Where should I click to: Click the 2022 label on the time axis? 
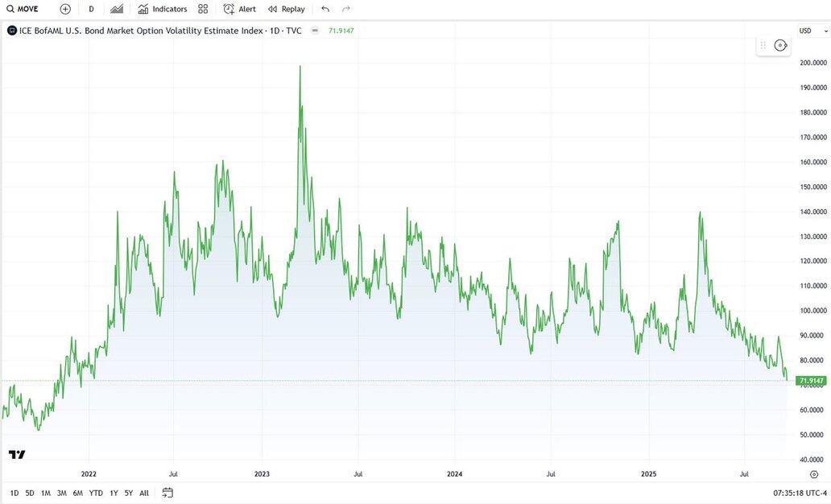tap(89, 473)
